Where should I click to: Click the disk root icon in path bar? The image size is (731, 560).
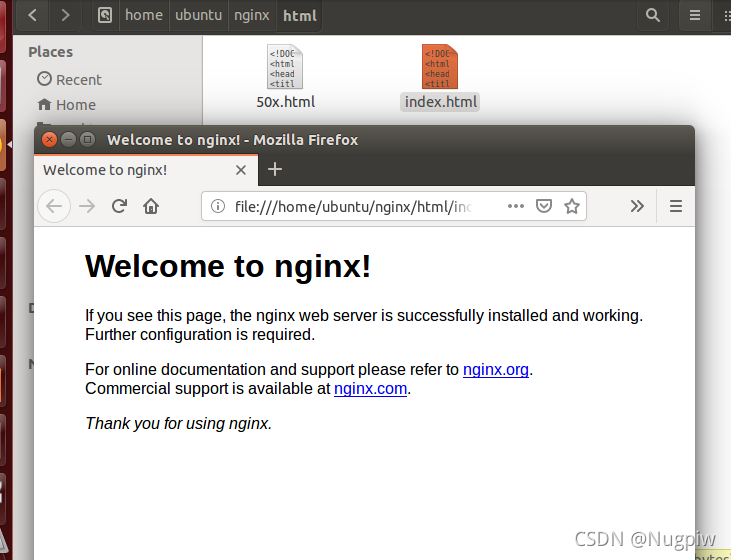click(x=105, y=15)
